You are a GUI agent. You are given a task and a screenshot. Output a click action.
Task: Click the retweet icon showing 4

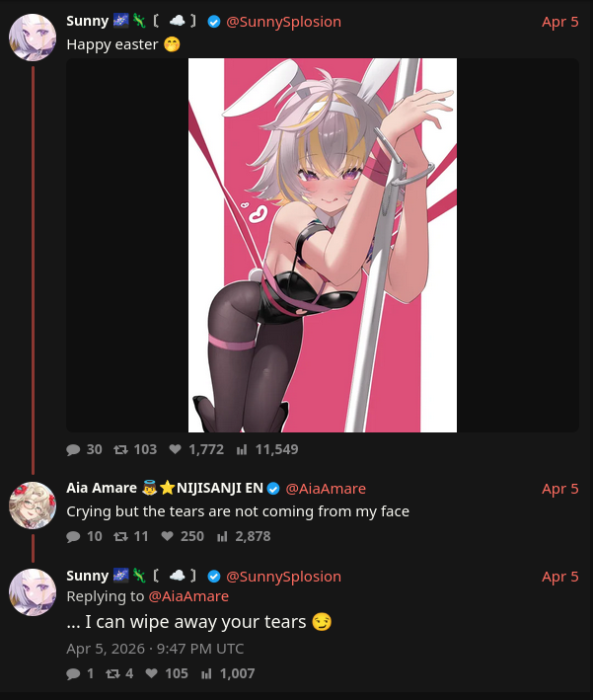[x=112, y=673]
